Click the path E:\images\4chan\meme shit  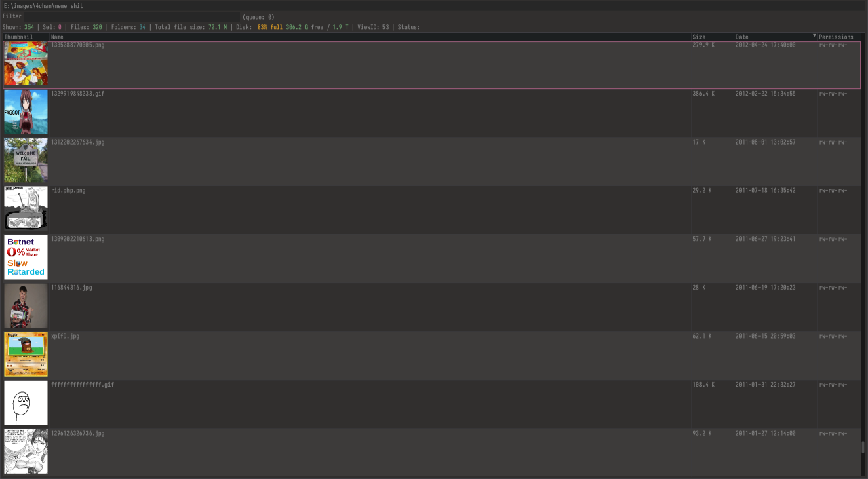[x=44, y=5]
